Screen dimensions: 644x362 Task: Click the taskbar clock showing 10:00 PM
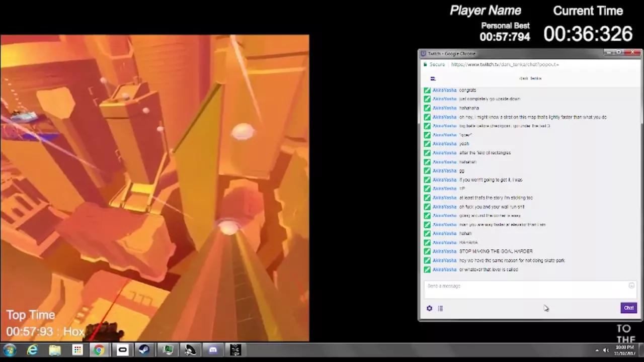pos(624,350)
